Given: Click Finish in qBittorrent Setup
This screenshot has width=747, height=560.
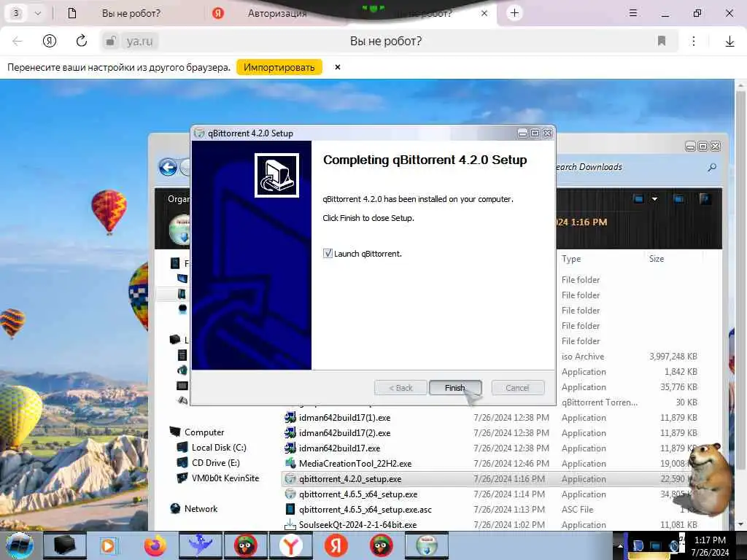Looking at the screenshot, I should point(455,388).
